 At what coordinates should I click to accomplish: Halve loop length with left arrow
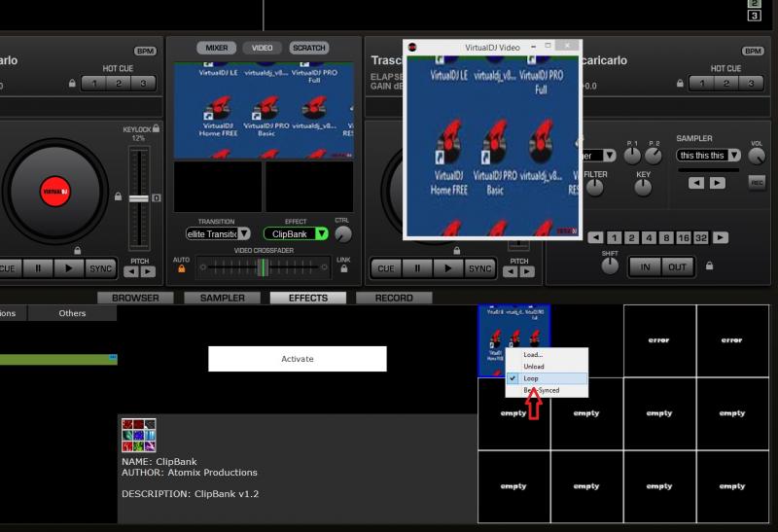pos(595,237)
